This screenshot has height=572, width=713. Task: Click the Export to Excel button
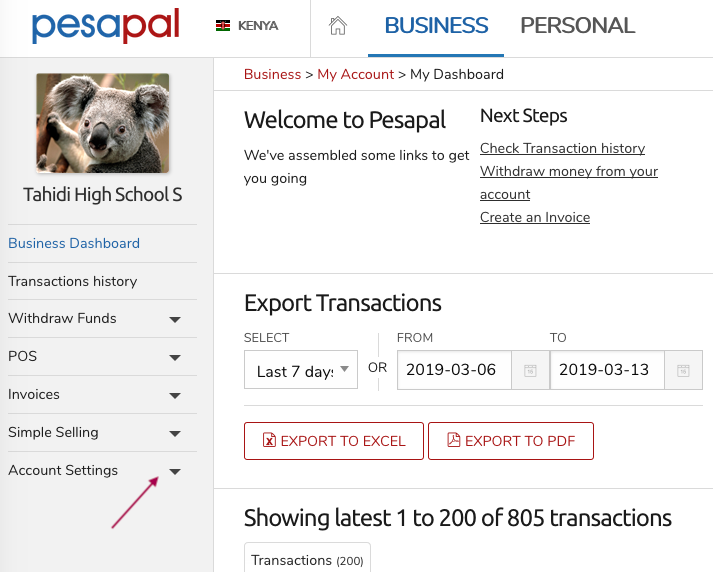[x=334, y=441]
